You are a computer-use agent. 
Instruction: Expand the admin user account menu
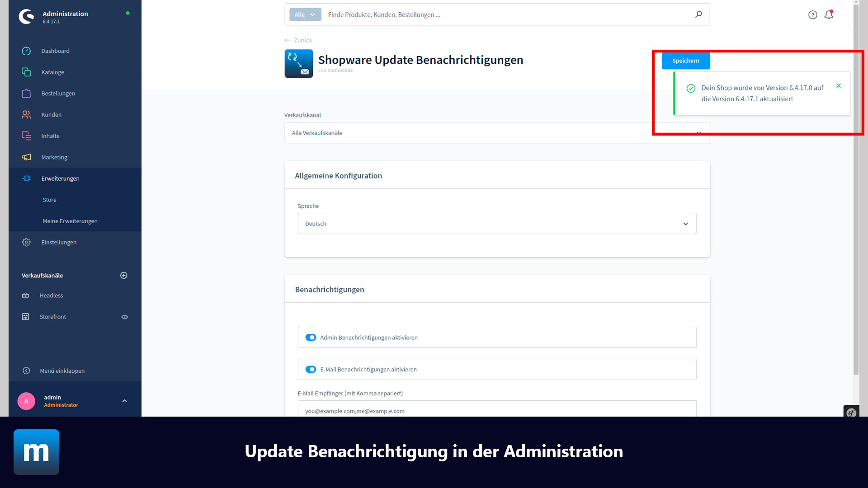[x=125, y=400]
